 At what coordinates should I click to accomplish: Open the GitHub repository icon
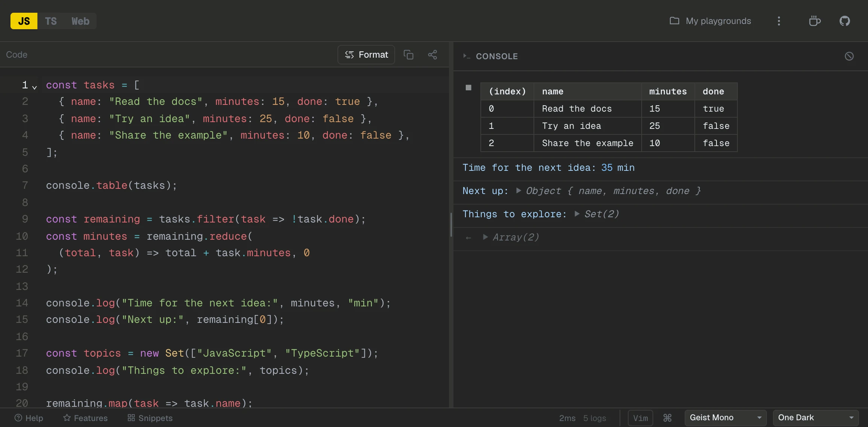click(845, 21)
